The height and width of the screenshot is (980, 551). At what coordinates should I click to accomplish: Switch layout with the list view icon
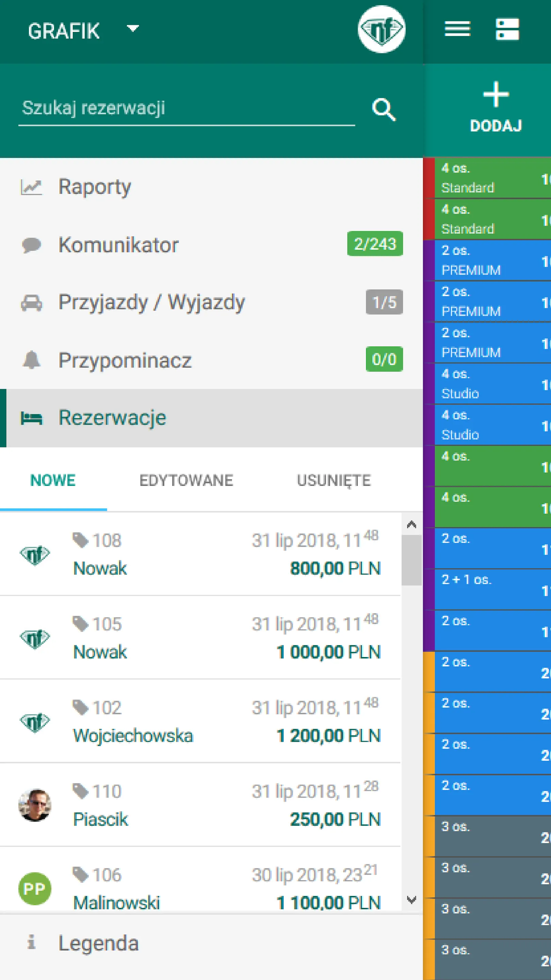[507, 29]
